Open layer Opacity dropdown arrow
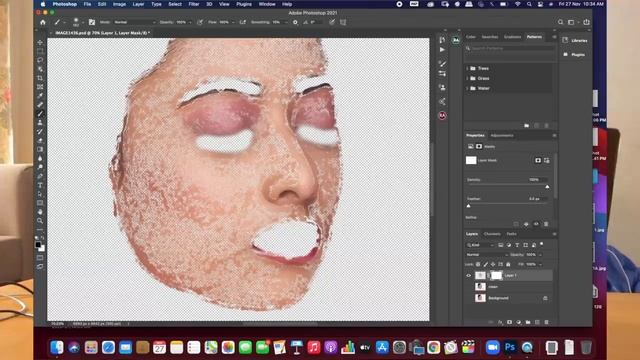 540,255
